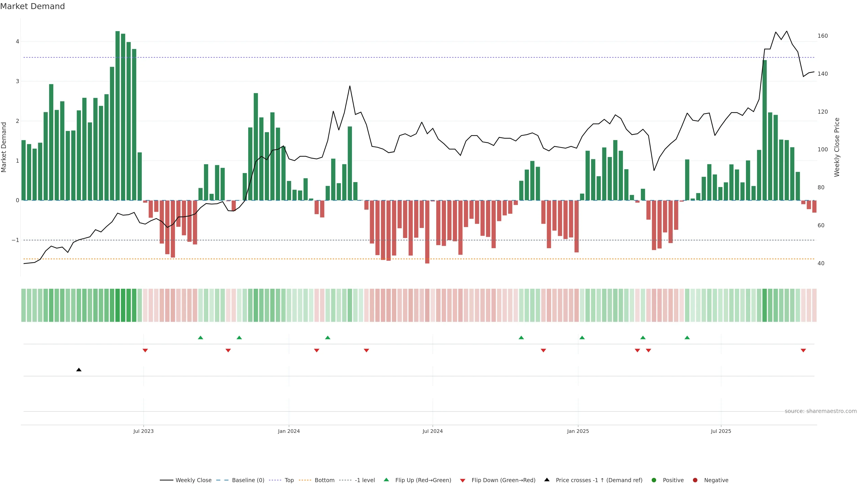Click the red triangle icon in the Flip Down legend
Image resolution: width=868 pixels, height=488 pixels.
pyautogui.click(x=463, y=480)
